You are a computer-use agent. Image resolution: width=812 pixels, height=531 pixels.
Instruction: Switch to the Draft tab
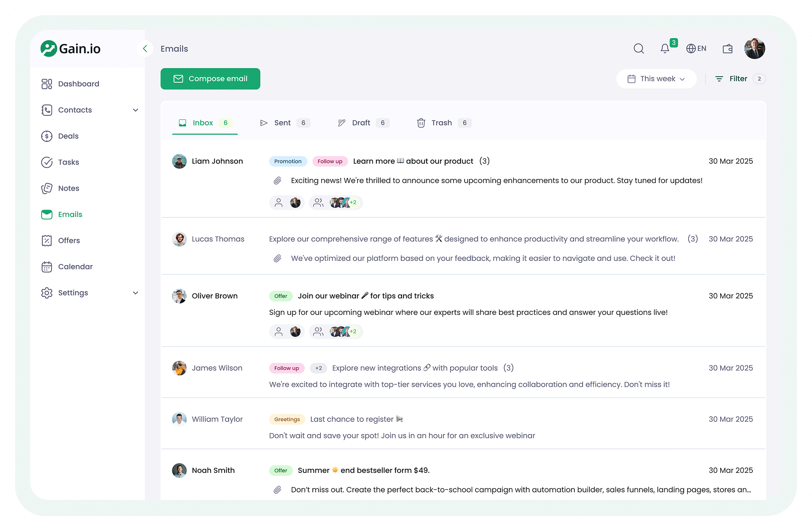coord(363,123)
